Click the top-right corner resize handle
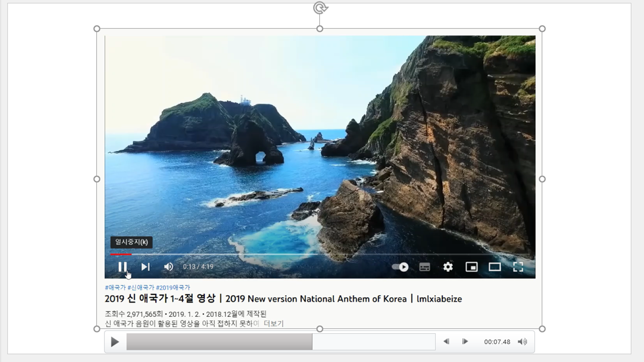This screenshot has height=362, width=644. pos(542,29)
